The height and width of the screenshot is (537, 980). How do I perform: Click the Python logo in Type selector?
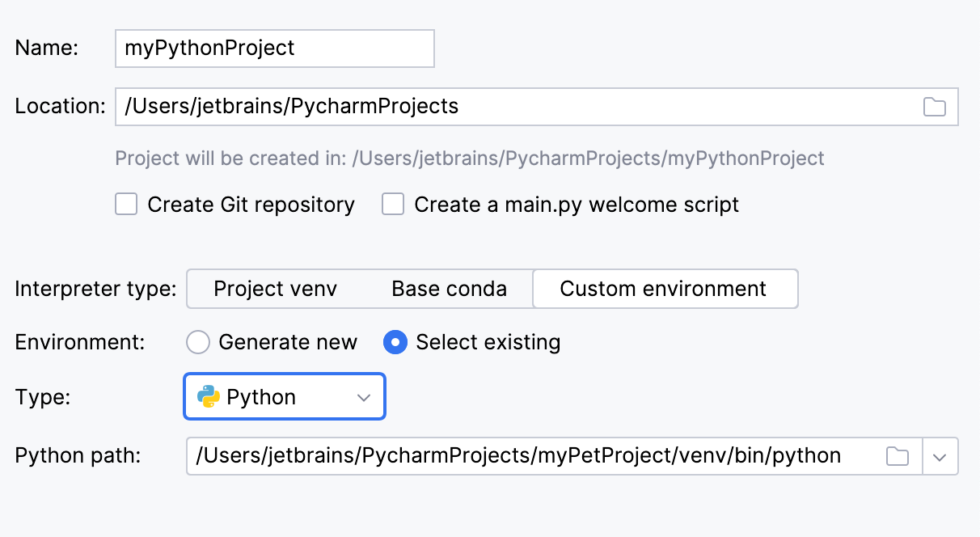pyautogui.click(x=209, y=397)
